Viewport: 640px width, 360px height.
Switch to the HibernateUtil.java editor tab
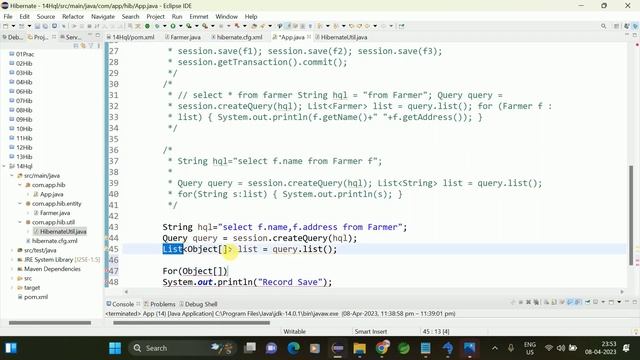click(341, 37)
